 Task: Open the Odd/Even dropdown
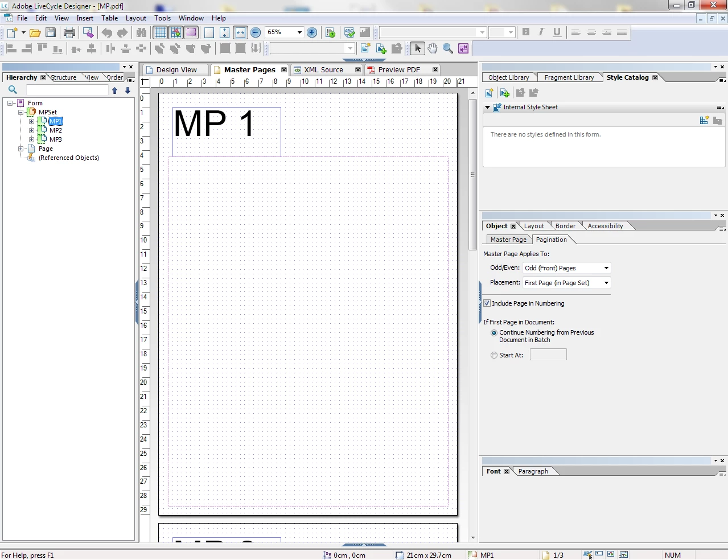click(x=566, y=268)
